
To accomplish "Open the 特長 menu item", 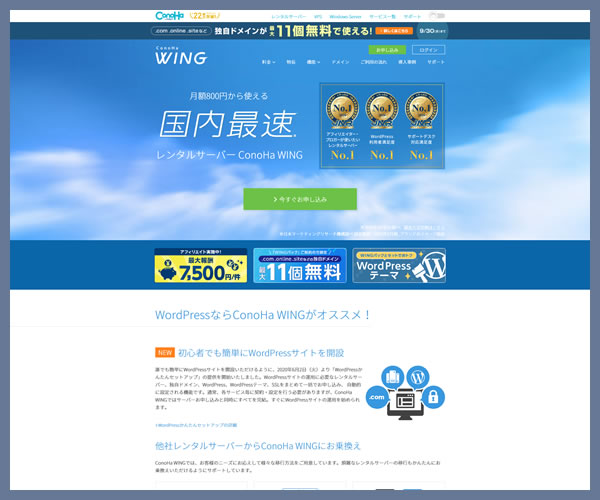I will 291,62.
